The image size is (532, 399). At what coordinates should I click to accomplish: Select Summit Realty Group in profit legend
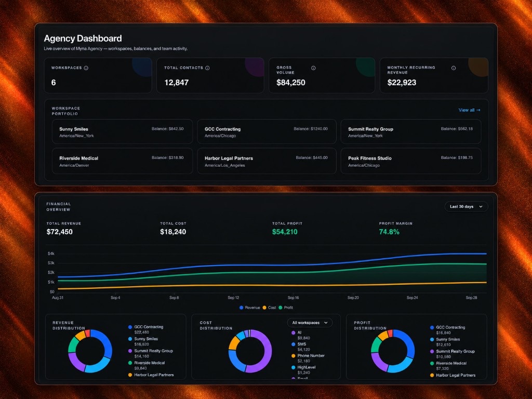pyautogui.click(x=453, y=351)
